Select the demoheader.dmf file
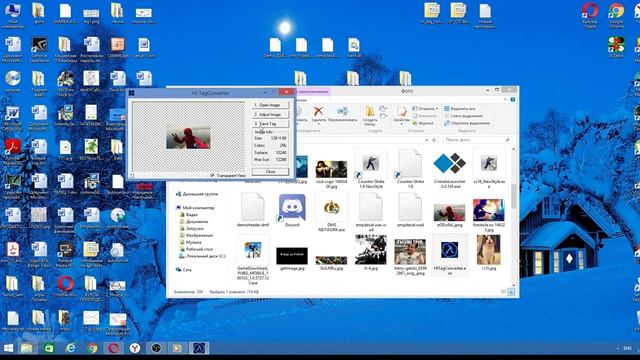The height and width of the screenshot is (360, 640). pos(253,211)
